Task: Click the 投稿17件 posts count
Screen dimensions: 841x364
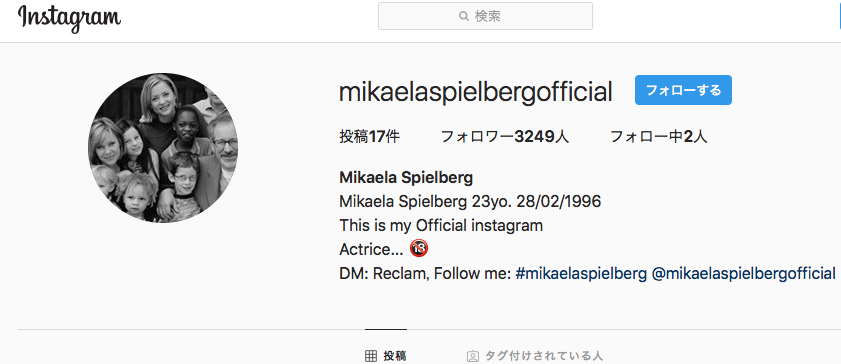Action: pos(370,137)
